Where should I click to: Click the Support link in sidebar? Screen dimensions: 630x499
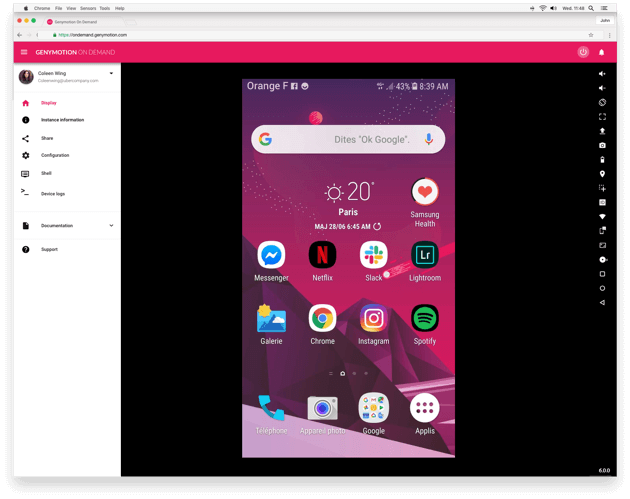[x=49, y=249]
